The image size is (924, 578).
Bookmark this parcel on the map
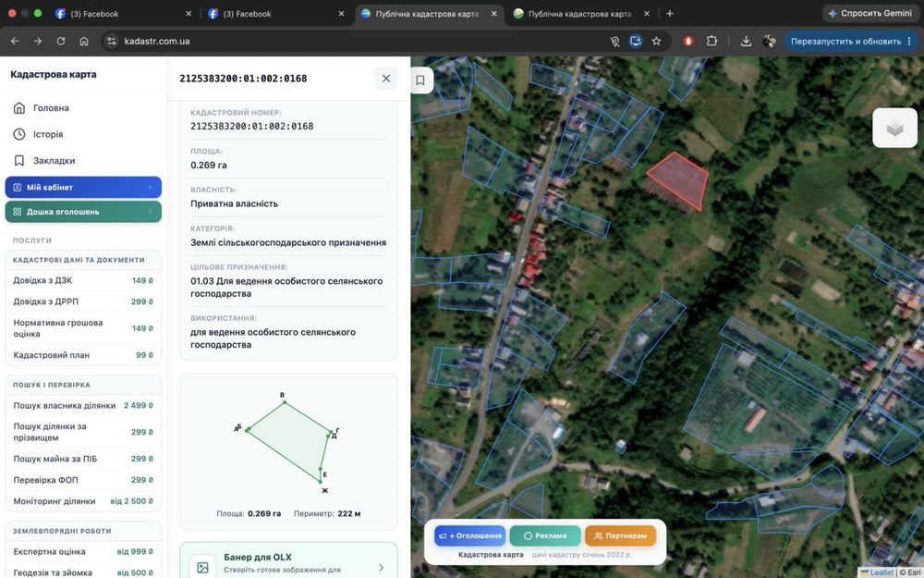[x=420, y=80]
